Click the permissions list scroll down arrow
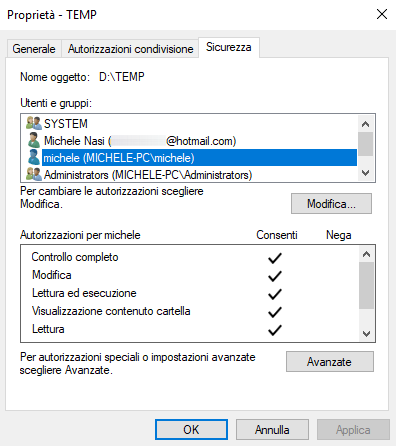This screenshot has height=446, width=396. [366, 333]
